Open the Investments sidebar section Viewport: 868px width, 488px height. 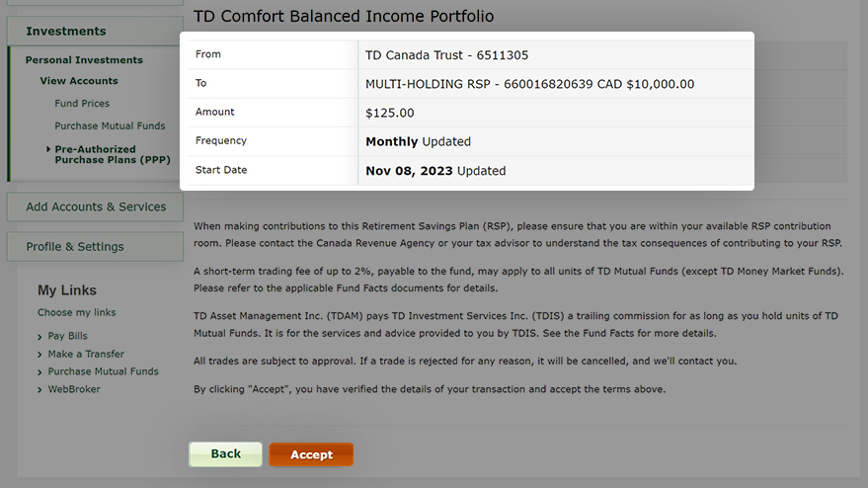(95, 31)
